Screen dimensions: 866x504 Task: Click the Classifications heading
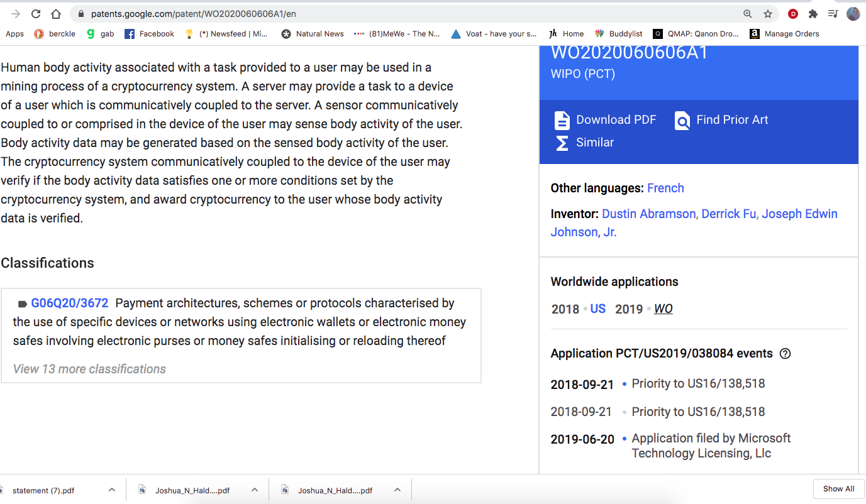point(47,263)
